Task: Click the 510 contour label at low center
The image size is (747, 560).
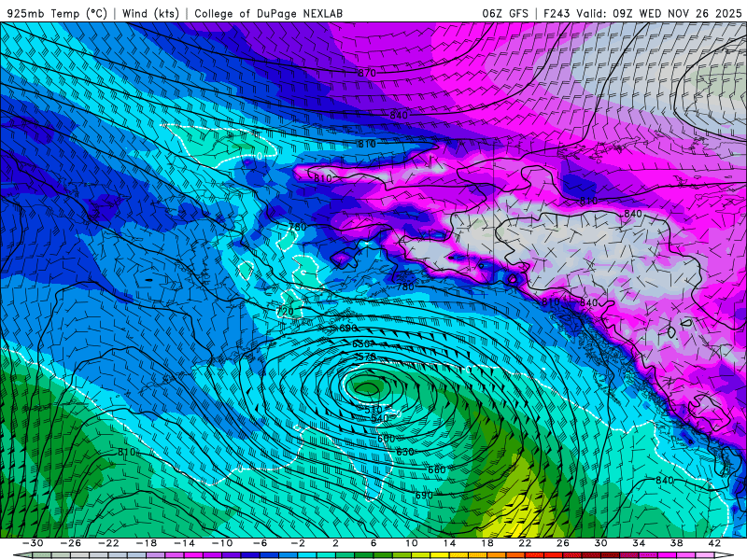Action: click(373, 410)
